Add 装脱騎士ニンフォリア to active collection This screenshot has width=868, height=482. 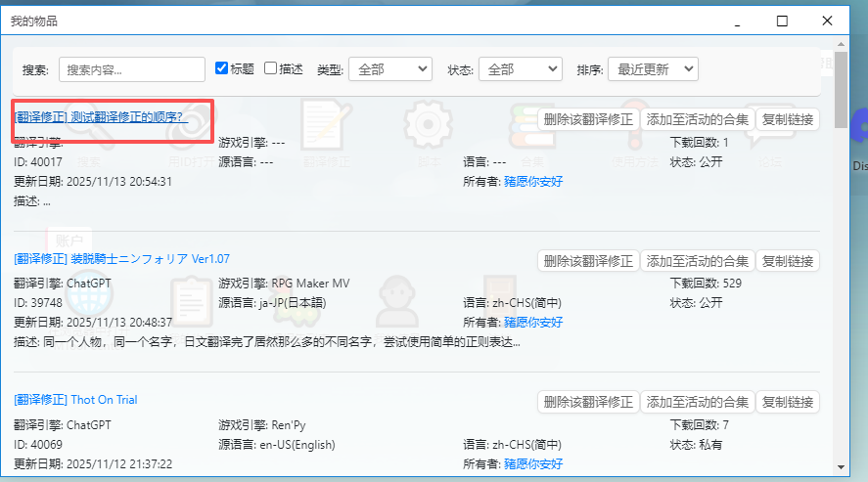pos(697,261)
